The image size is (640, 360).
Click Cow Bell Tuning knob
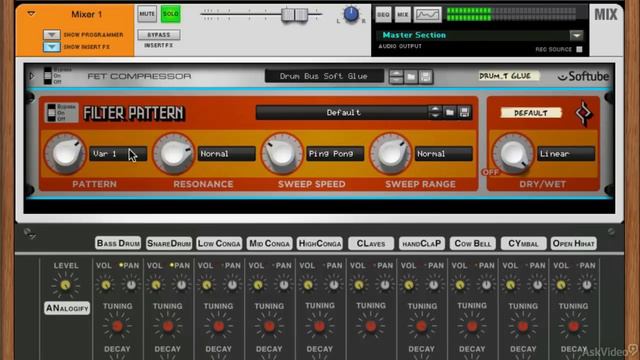click(x=472, y=326)
